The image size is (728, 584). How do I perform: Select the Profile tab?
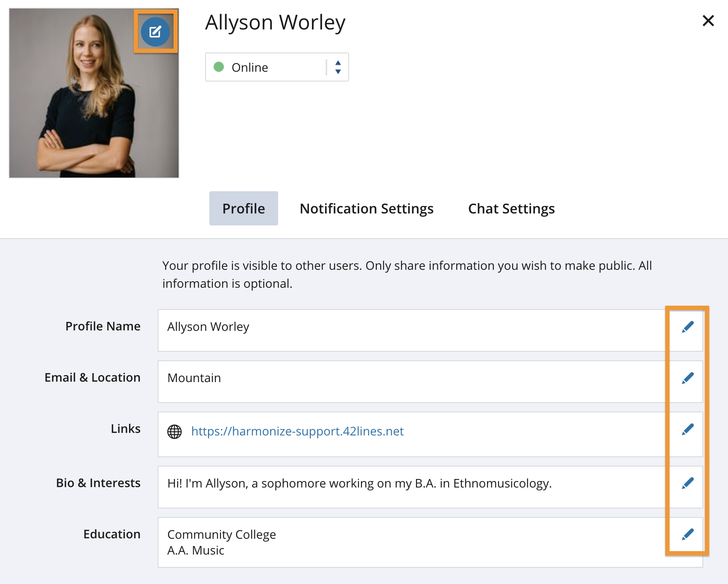(x=243, y=208)
